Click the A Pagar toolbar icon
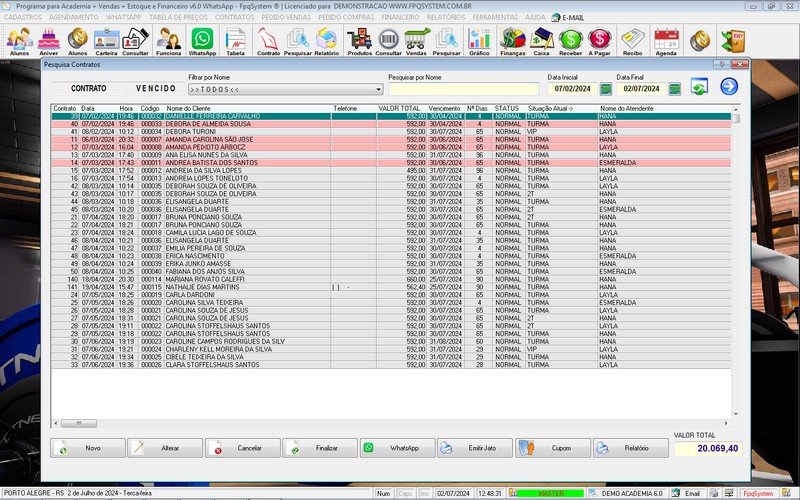The image size is (800, 500). [599, 40]
